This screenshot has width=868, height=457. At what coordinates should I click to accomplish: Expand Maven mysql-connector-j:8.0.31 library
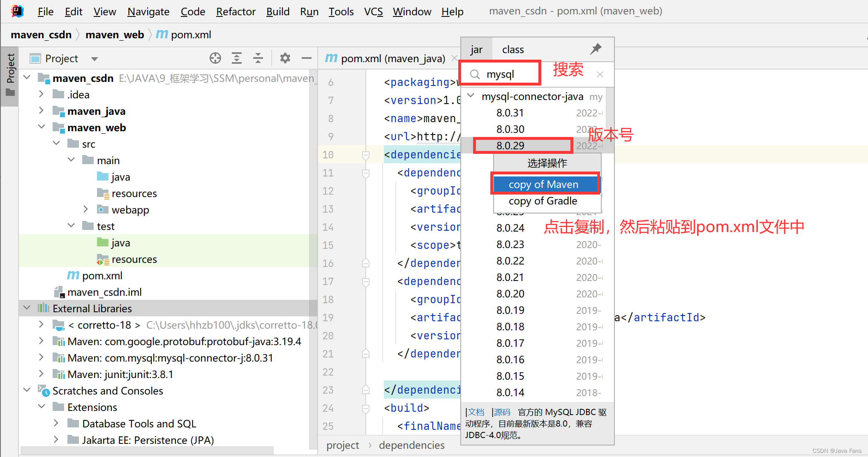tap(41, 357)
